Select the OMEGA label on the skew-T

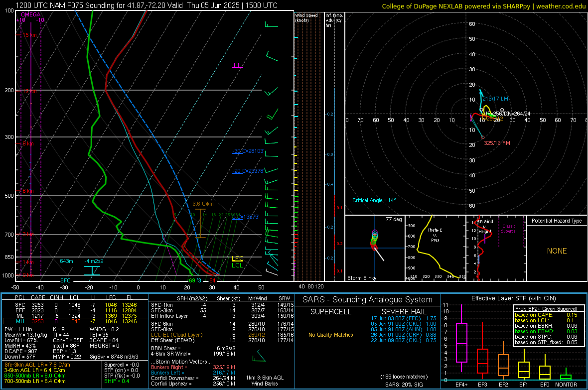pyautogui.click(x=31, y=14)
